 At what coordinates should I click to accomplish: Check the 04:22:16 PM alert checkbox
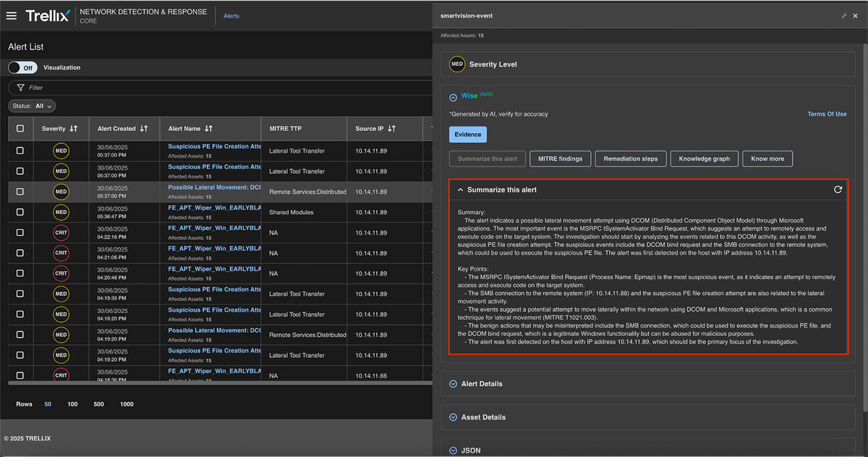pos(20,232)
